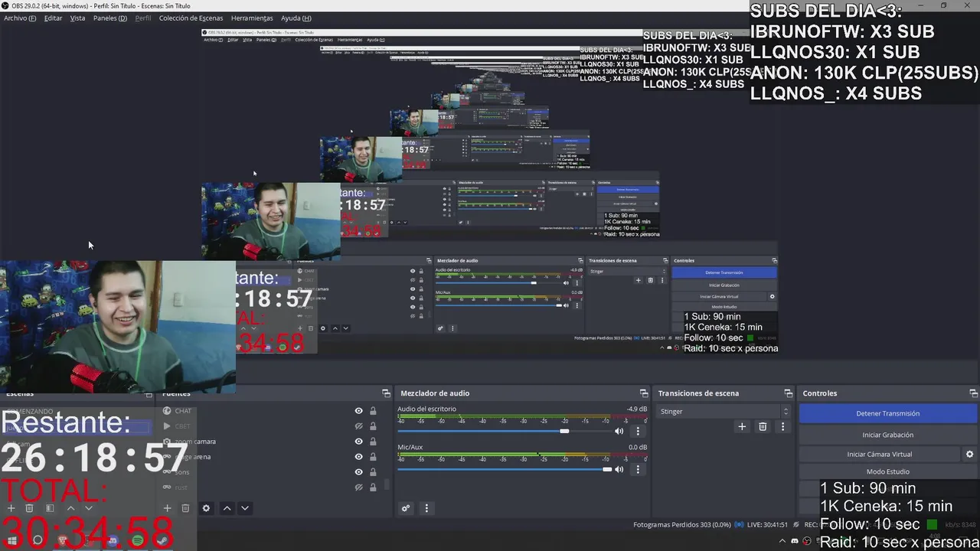The height and width of the screenshot is (551, 980).
Task: Open the Colección de Escenas menu
Action: click(x=191, y=18)
